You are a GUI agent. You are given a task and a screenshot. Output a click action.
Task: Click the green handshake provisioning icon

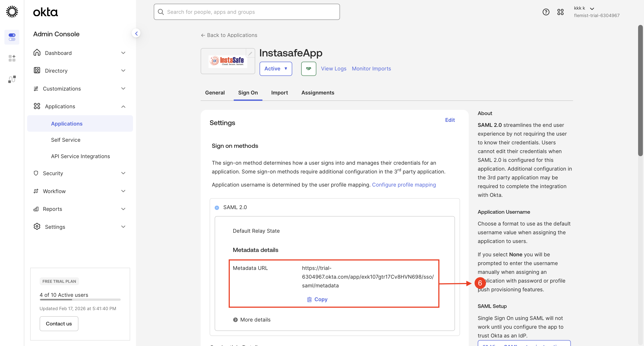pos(308,69)
